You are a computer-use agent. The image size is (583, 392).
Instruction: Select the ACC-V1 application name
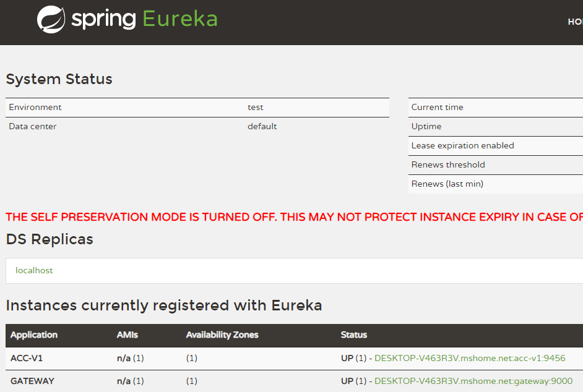pyautogui.click(x=27, y=358)
